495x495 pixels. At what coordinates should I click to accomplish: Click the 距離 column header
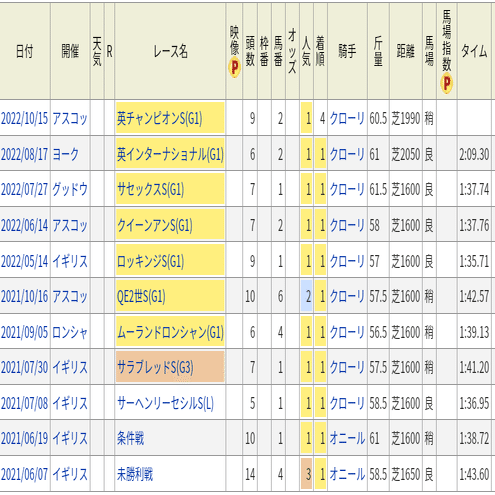click(x=406, y=52)
